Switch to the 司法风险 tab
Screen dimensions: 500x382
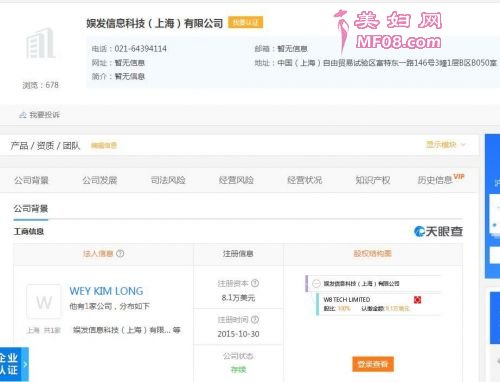tap(168, 180)
